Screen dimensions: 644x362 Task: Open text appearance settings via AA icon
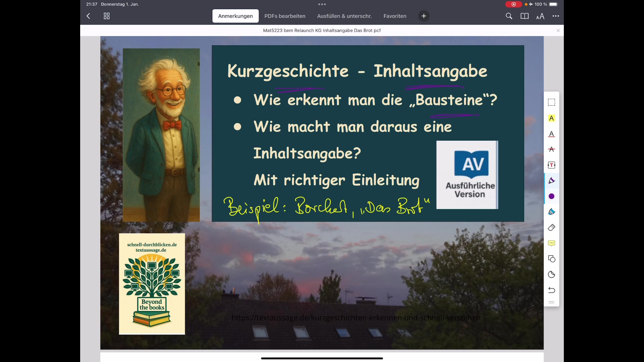click(540, 16)
